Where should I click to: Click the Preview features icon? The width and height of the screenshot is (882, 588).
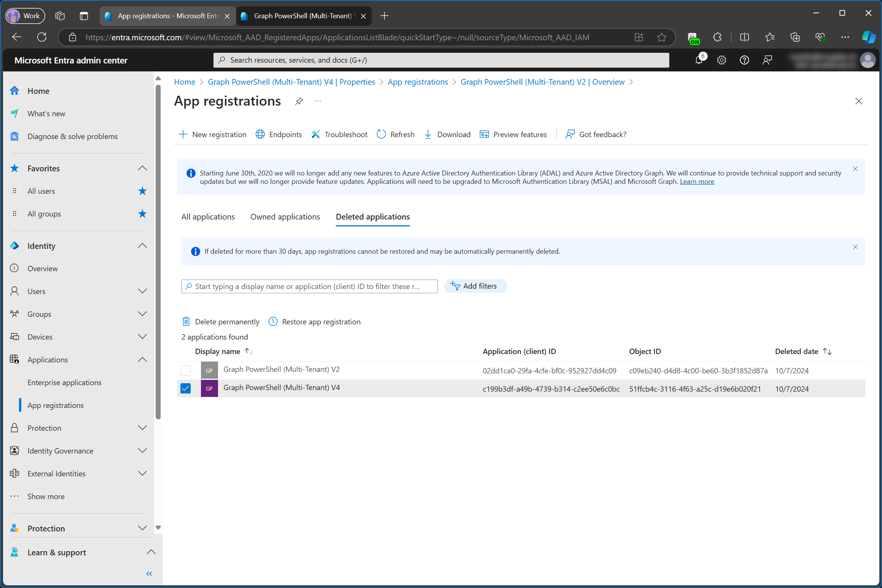click(484, 134)
